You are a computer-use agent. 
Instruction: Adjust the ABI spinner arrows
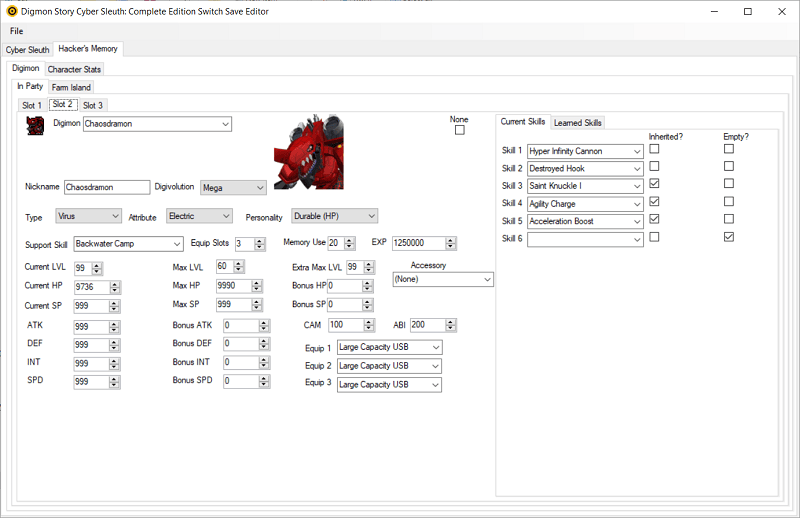point(450,325)
